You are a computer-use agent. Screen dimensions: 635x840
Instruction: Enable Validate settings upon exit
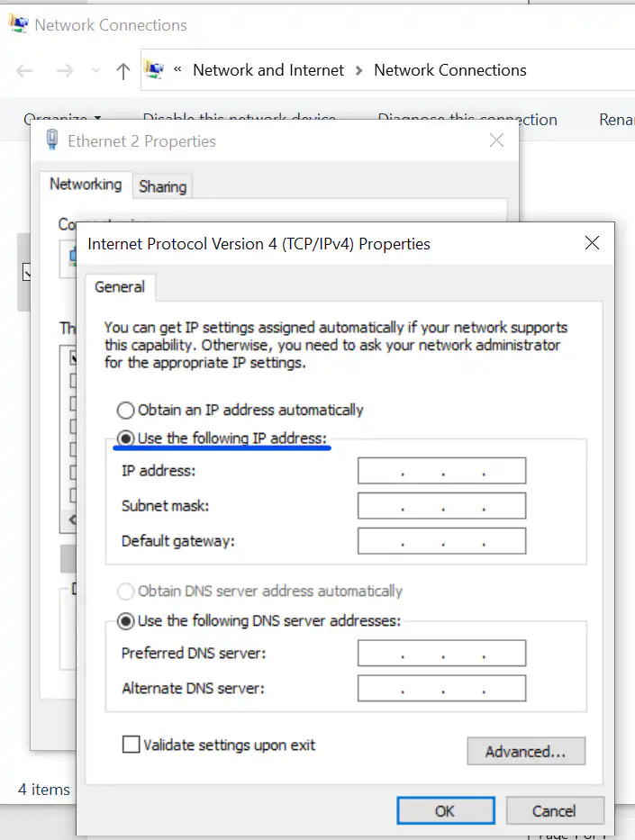tap(132, 745)
